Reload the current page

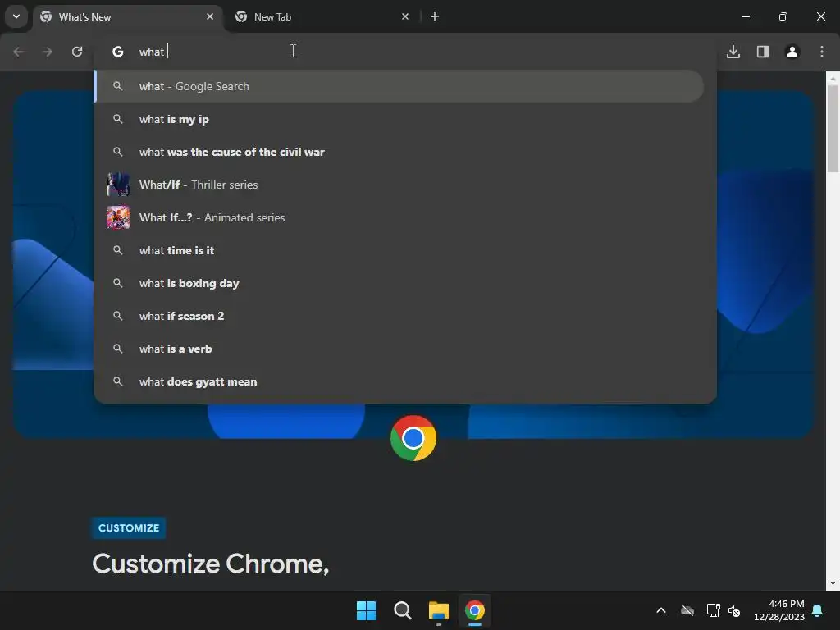click(77, 52)
